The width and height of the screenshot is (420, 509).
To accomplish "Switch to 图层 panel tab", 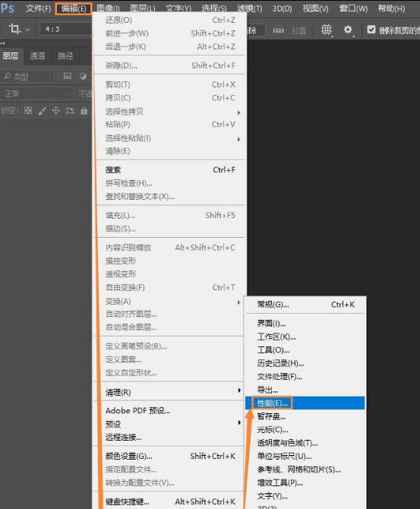I will [11, 55].
